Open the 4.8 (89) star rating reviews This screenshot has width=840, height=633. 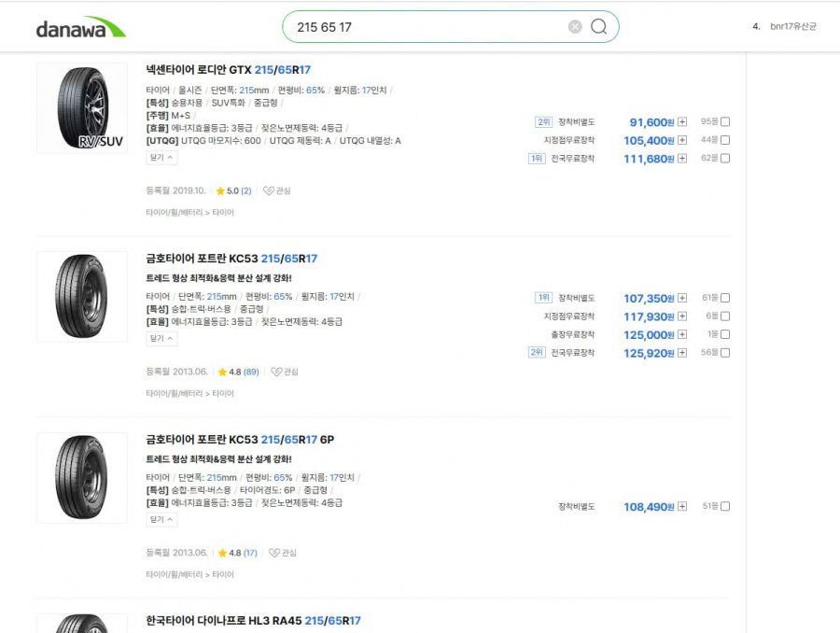click(238, 372)
